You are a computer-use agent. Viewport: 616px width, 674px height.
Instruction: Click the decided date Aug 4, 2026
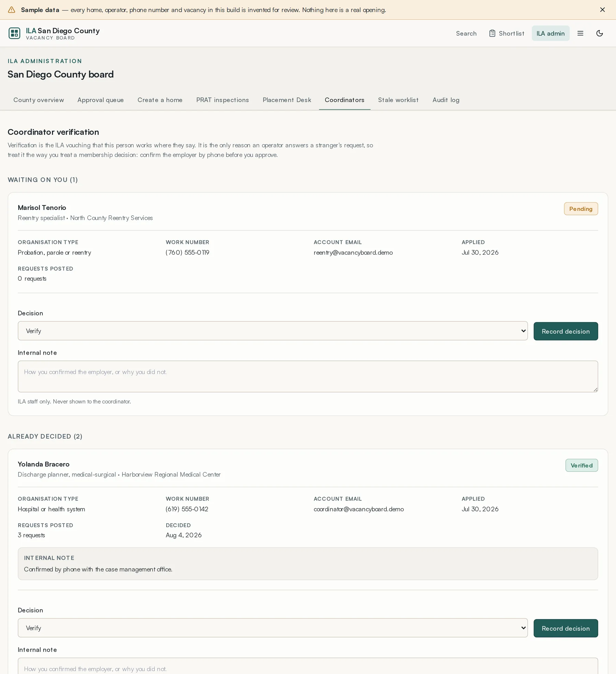[183, 535]
